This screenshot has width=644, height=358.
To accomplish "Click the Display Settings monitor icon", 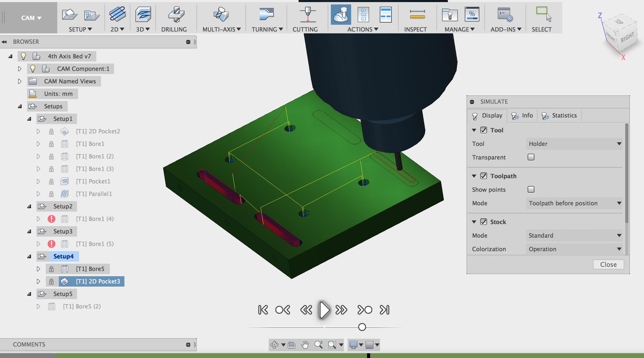I will click(x=353, y=345).
